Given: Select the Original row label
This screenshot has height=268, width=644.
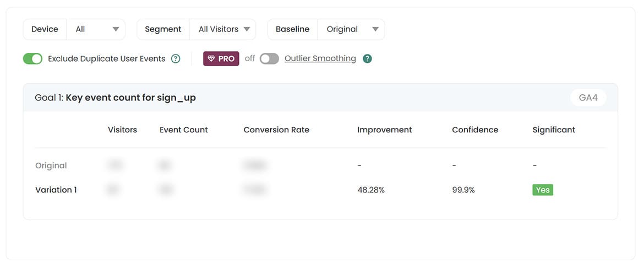Looking at the screenshot, I should [51, 165].
